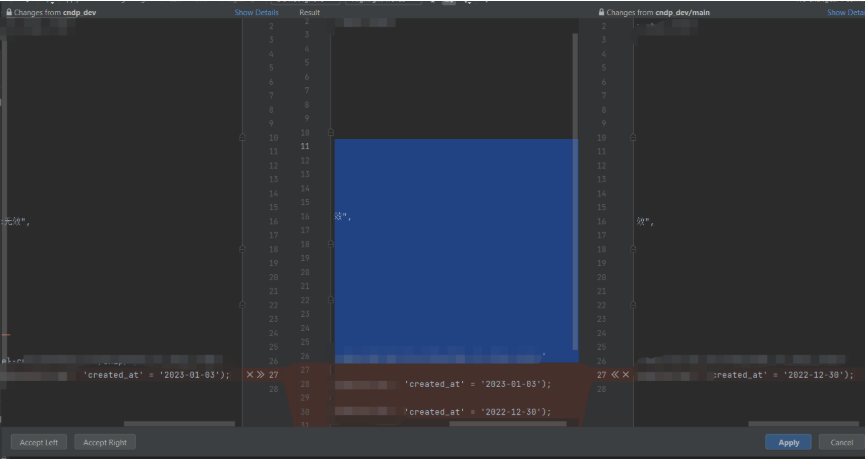Open Show Details for cndp_dev changes
This screenshot has height=459, width=865.
257,12
